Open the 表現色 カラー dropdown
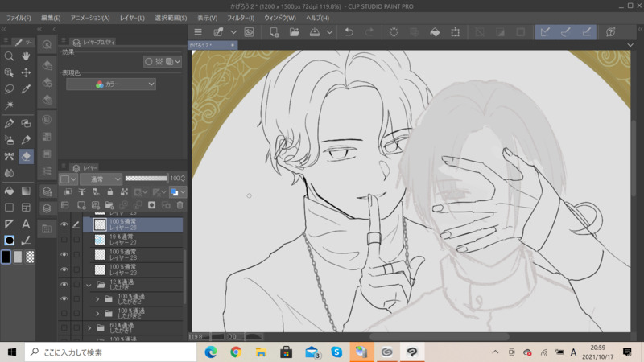The width and height of the screenshot is (644, 362). (111, 84)
